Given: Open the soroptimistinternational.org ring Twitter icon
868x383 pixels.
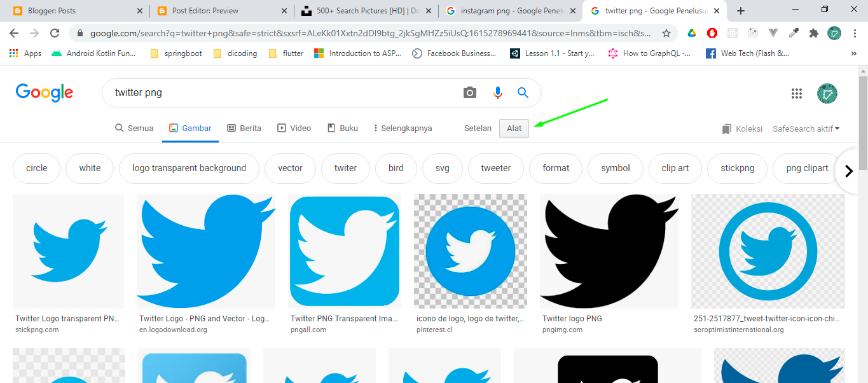Looking at the screenshot, I should tap(768, 251).
